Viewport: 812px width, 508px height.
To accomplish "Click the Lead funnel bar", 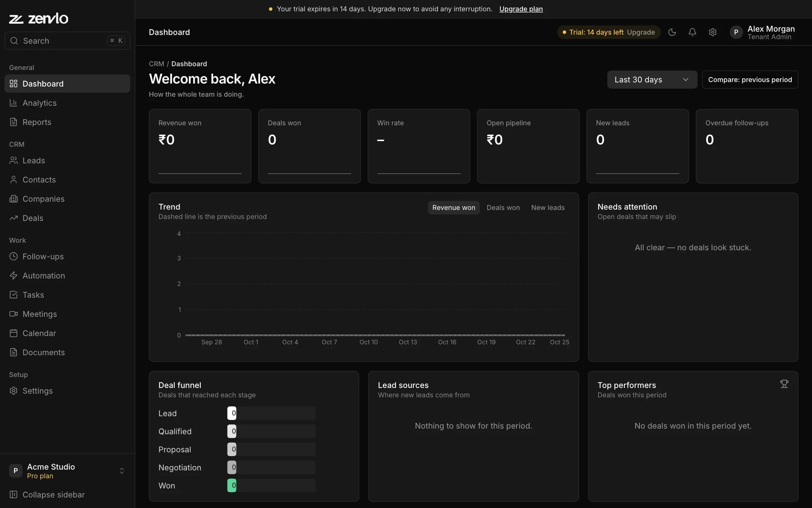I will point(271,413).
